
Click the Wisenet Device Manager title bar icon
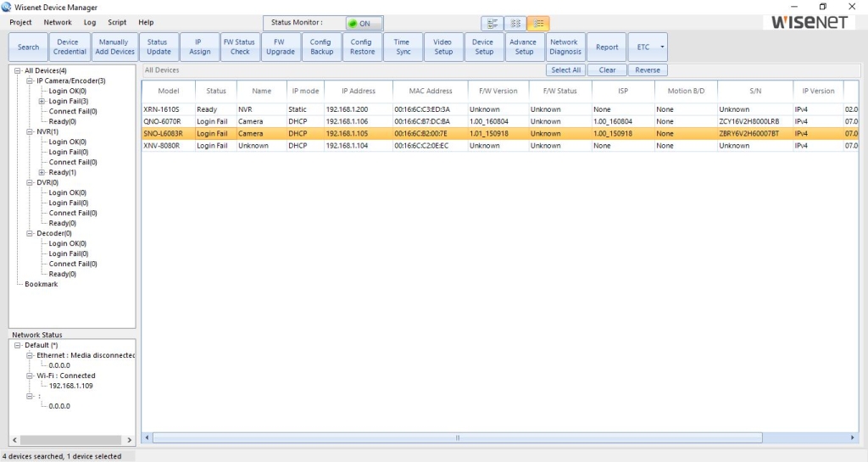(x=8, y=7)
